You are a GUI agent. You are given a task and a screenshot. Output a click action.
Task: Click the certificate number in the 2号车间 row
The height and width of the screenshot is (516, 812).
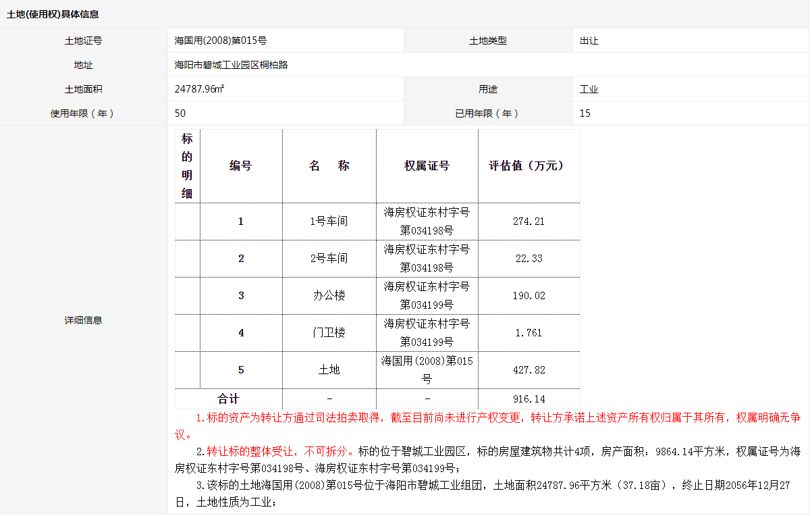click(x=427, y=259)
